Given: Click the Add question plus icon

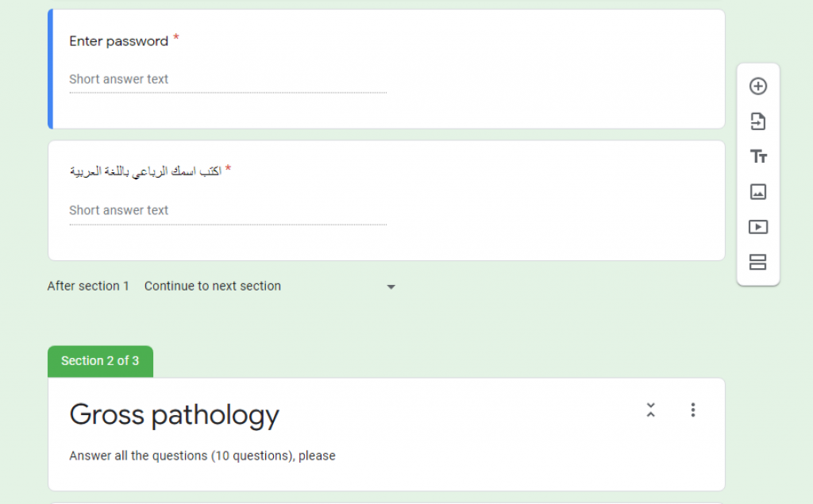Looking at the screenshot, I should click(758, 87).
